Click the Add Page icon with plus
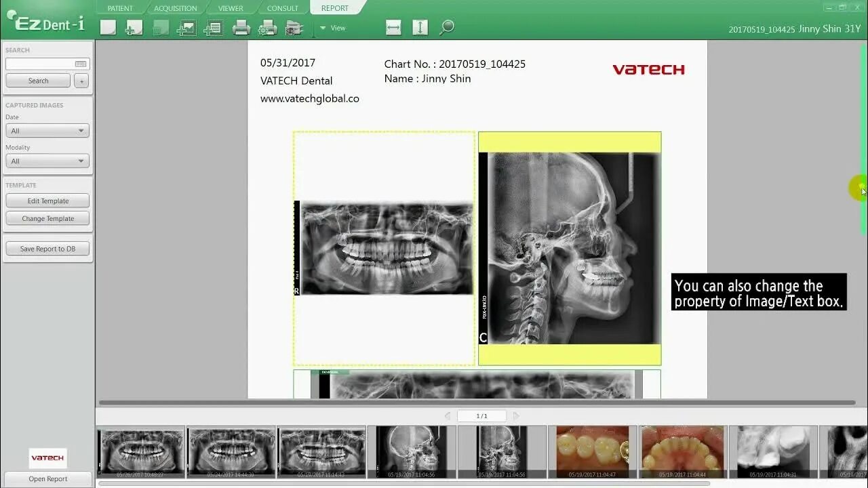Screen dimensions: 868x488 point(134,28)
